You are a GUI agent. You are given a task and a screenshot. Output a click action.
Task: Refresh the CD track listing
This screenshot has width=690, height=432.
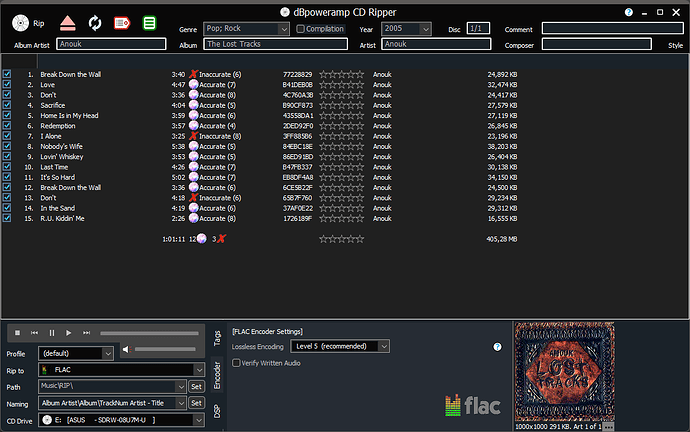(95, 22)
